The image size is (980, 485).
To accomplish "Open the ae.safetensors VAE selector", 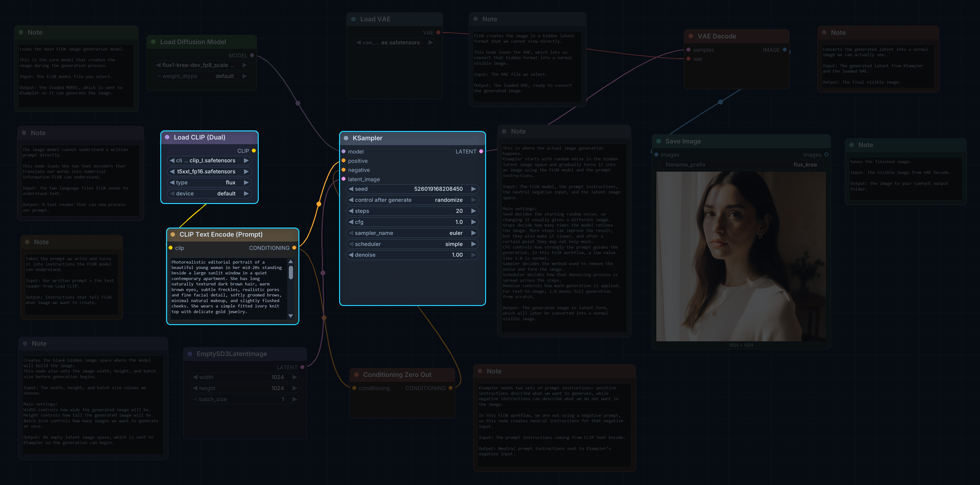I will pyautogui.click(x=394, y=43).
